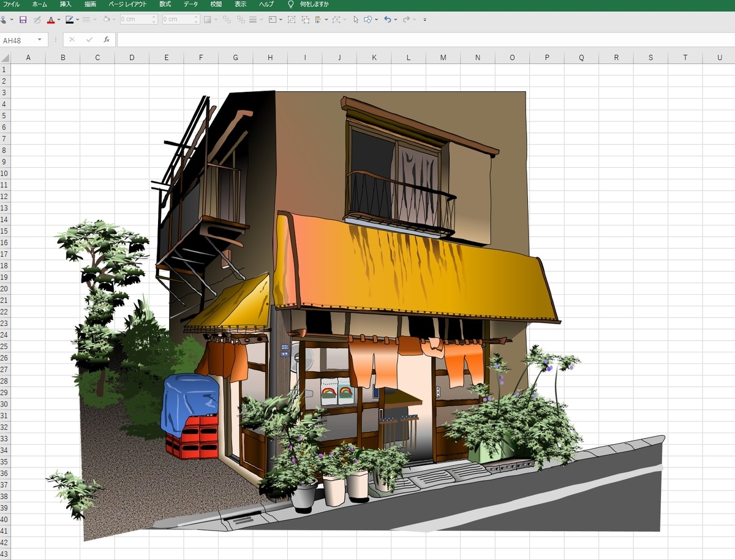Switch to the ホーム ribbon tab
This screenshot has height=560, width=735.
pyautogui.click(x=40, y=4)
